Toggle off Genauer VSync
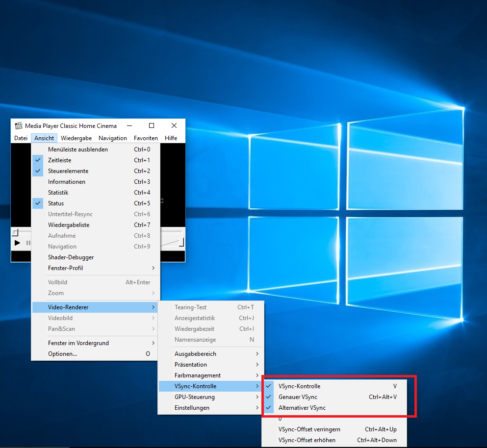This screenshot has height=448, width=487. 334,397
